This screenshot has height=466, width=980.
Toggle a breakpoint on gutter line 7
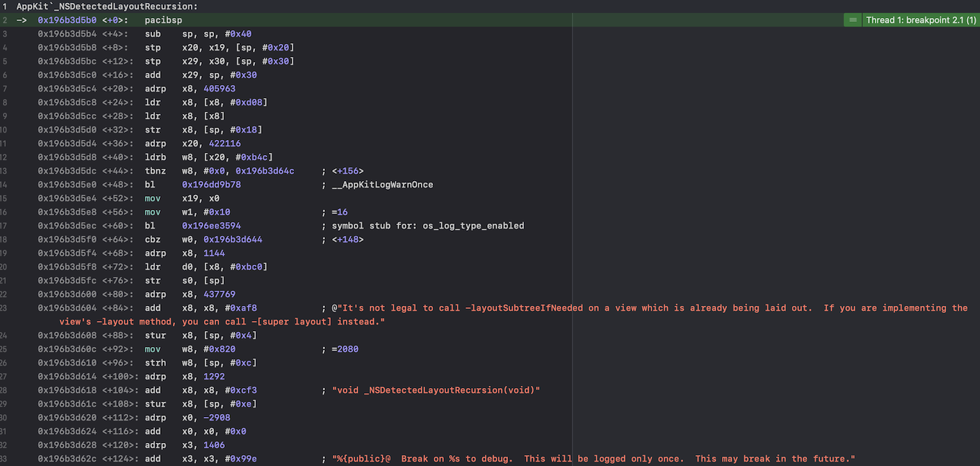[5, 89]
